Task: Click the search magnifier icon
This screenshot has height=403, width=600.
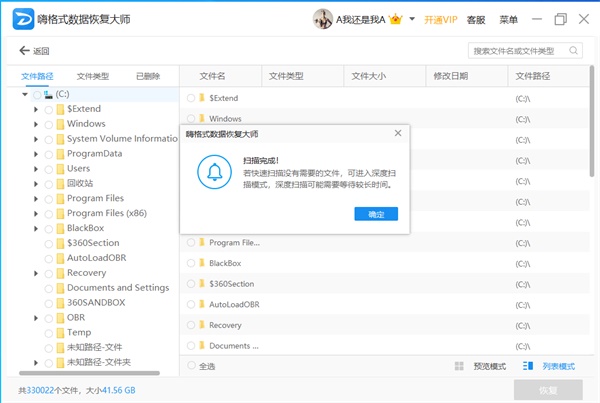Action: click(x=573, y=51)
